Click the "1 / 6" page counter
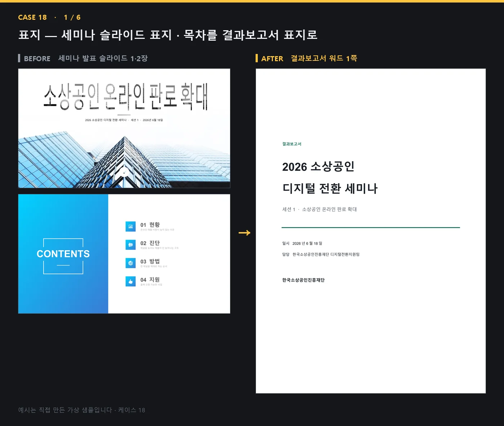The image size is (504, 426). click(x=72, y=17)
